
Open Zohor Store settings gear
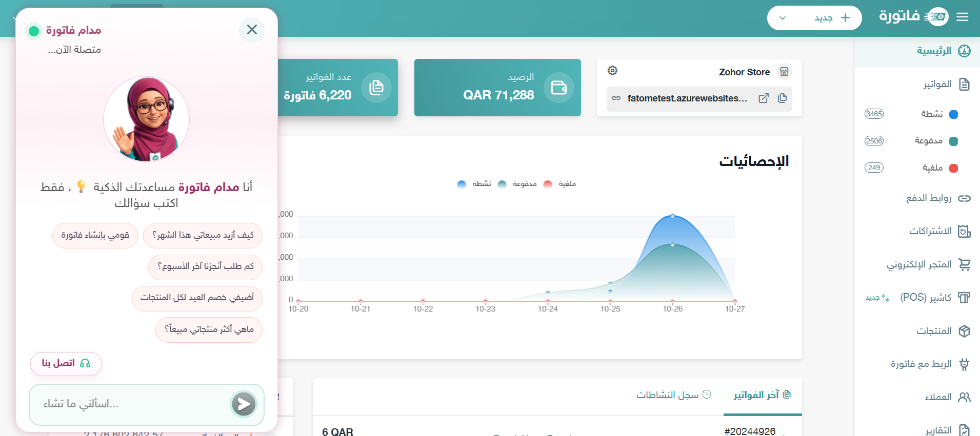coord(612,71)
